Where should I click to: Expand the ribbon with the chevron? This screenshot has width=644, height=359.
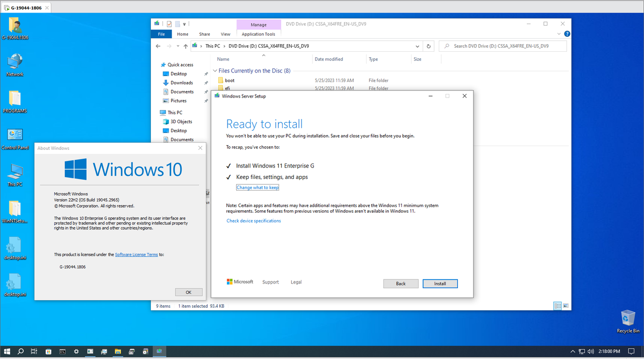coord(559,34)
